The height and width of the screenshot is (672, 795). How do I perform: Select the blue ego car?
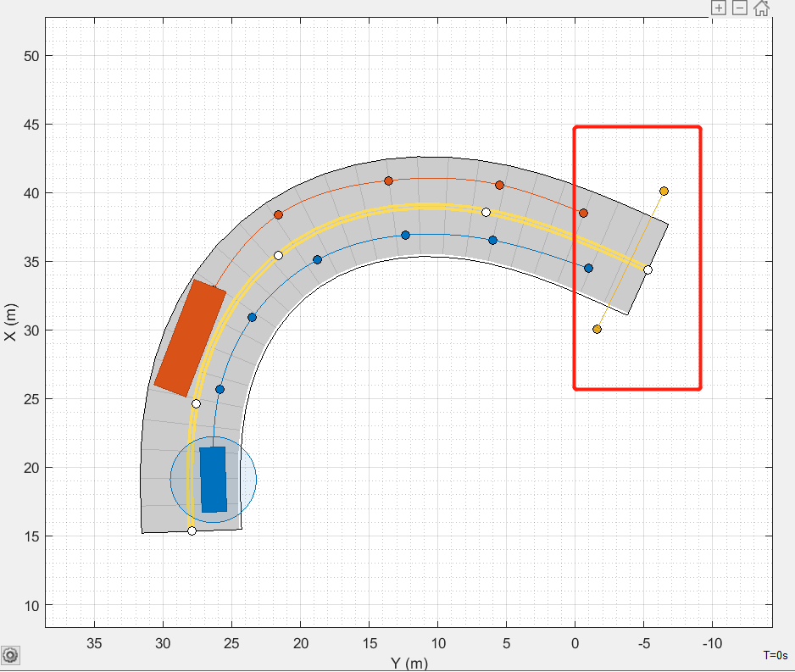[213, 480]
